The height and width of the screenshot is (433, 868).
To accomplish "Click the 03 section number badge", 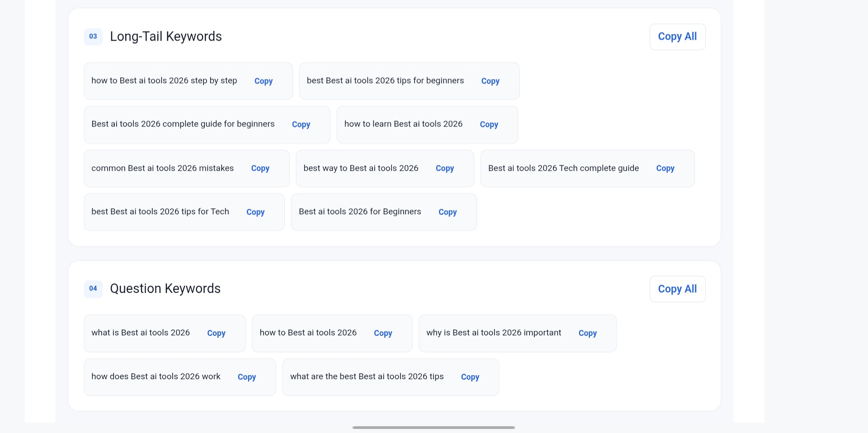I will pyautogui.click(x=93, y=37).
